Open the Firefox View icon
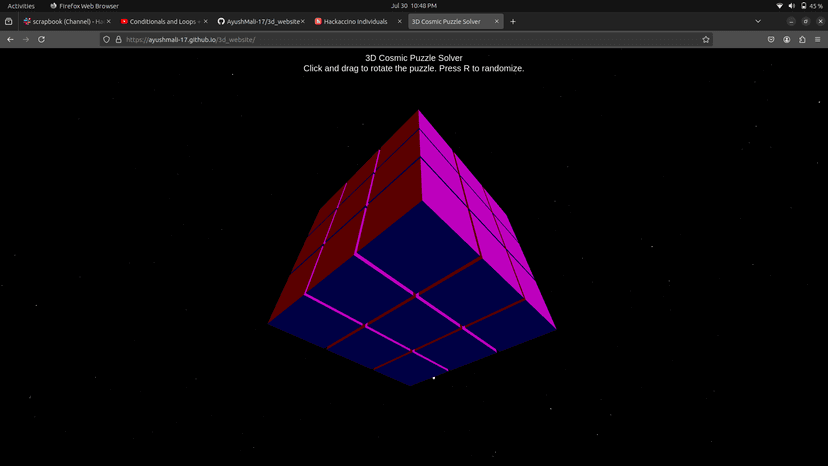Image resolution: width=828 pixels, height=466 pixels. click(9, 21)
